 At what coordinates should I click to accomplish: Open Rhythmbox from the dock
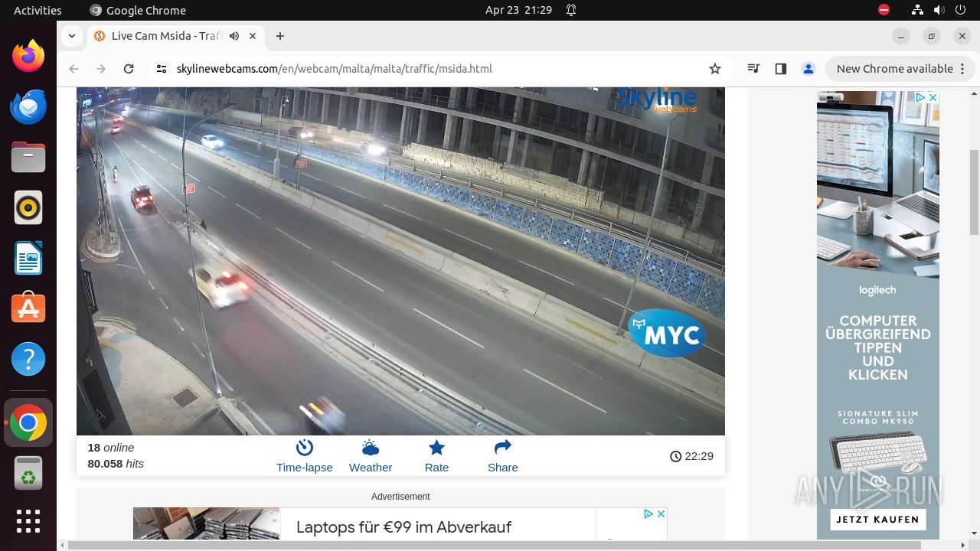[28, 207]
